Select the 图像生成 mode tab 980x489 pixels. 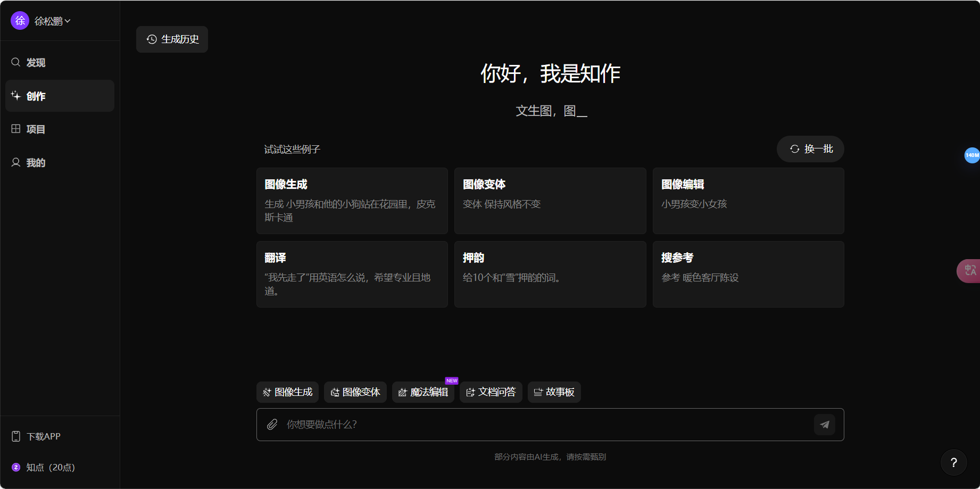[x=287, y=392]
